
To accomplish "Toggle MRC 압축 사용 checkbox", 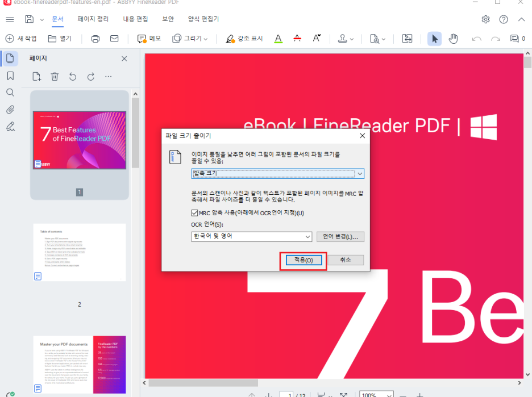I will (194, 213).
